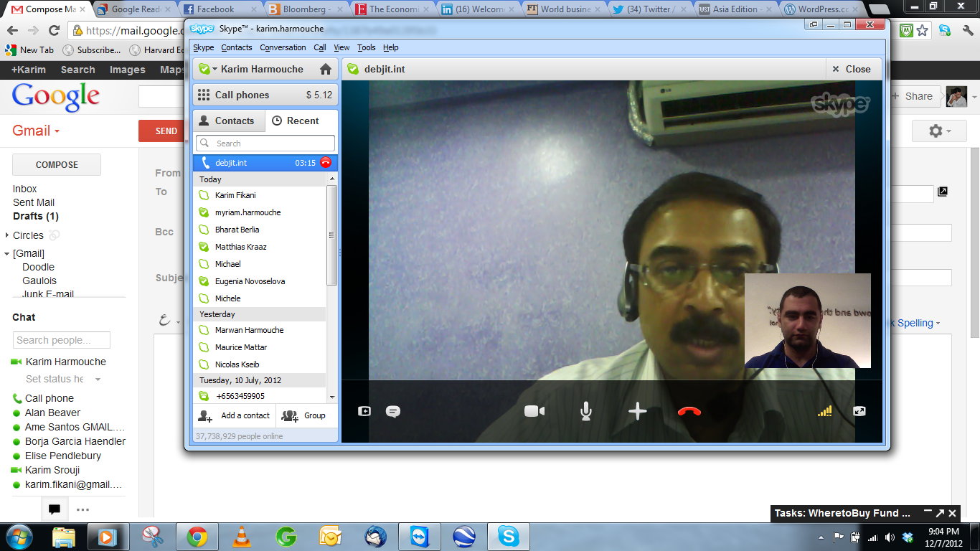Focus the Skype contact search field
Viewport: 980px width, 551px height.
[265, 143]
